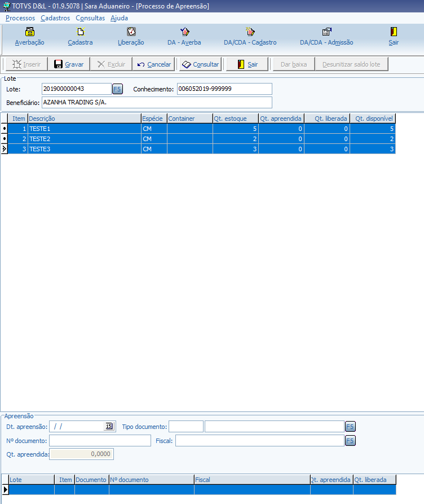Click the Excluir button
The height and width of the screenshot is (504, 424).
pos(111,64)
